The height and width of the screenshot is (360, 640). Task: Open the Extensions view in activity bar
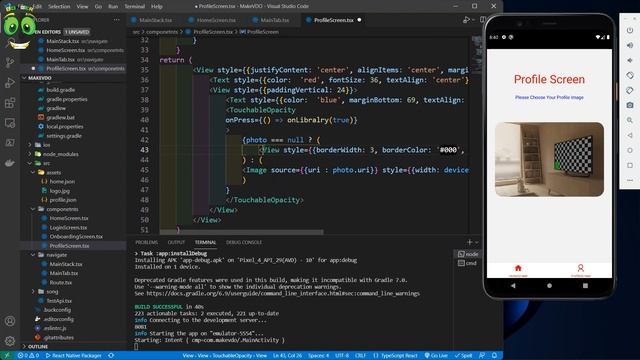(x=10, y=103)
